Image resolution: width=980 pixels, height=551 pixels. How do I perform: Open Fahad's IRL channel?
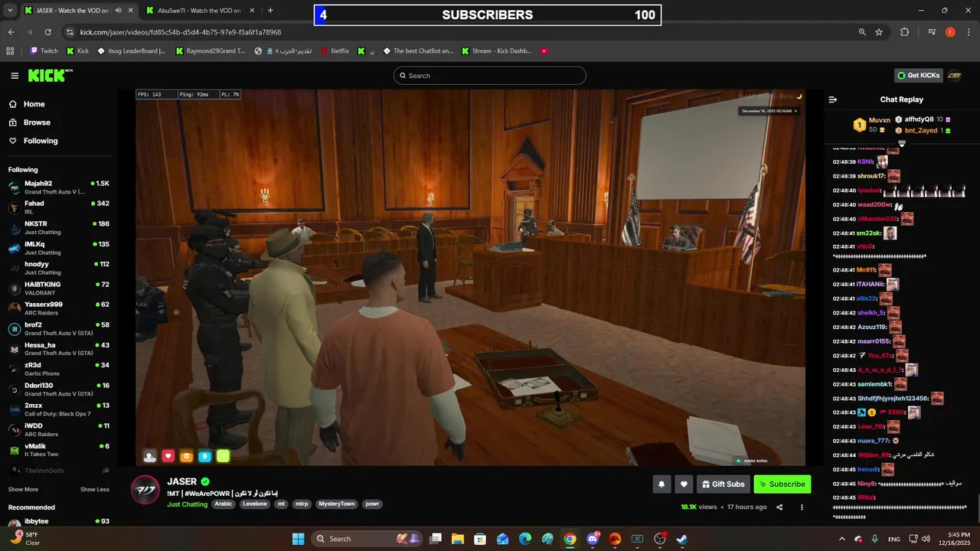[x=59, y=207]
